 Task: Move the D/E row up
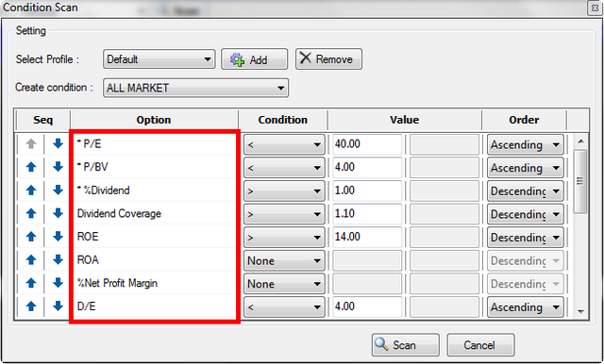click(31, 306)
